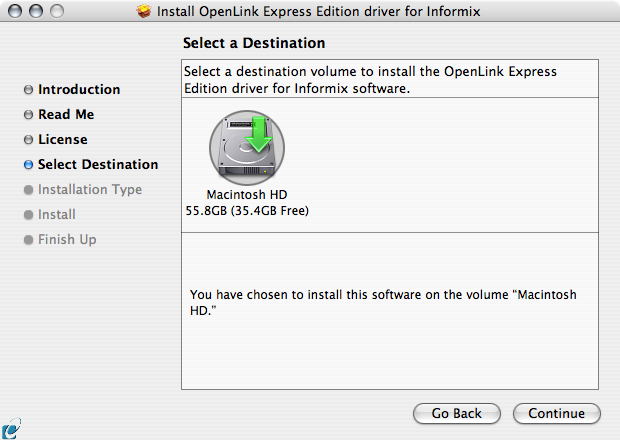
Task: Click the OpenLink logo in bottom-left corner
Action: pyautogui.click(x=11, y=428)
